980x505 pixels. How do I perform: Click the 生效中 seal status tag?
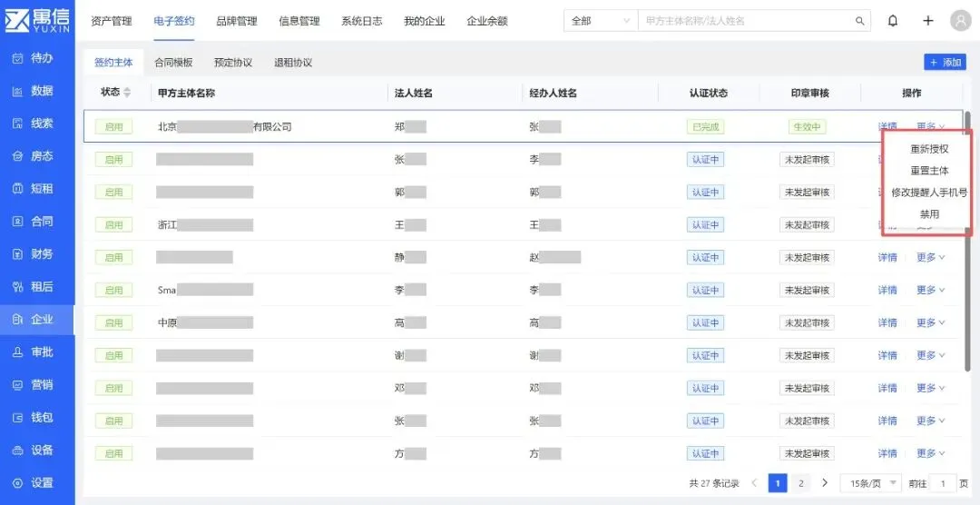807,127
